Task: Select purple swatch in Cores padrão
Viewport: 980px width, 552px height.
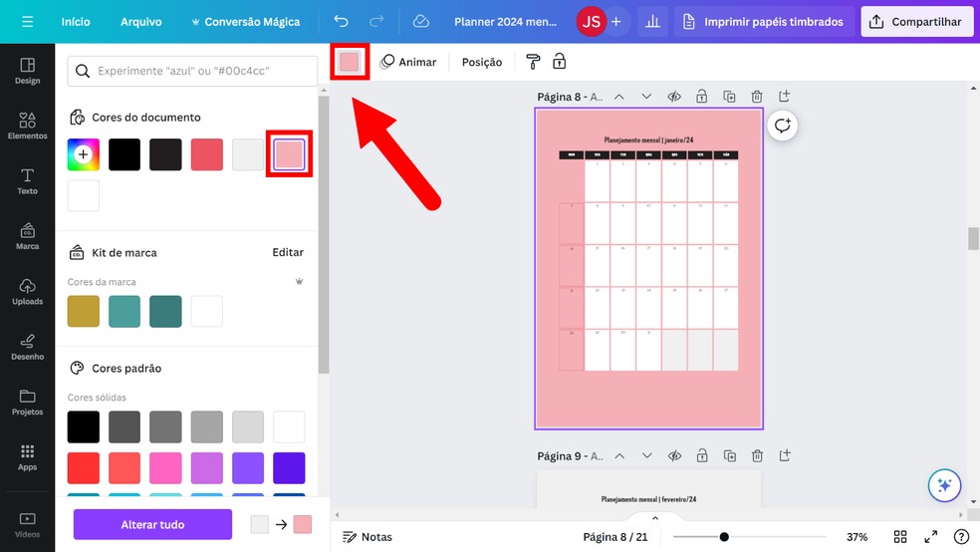Action: [x=248, y=468]
